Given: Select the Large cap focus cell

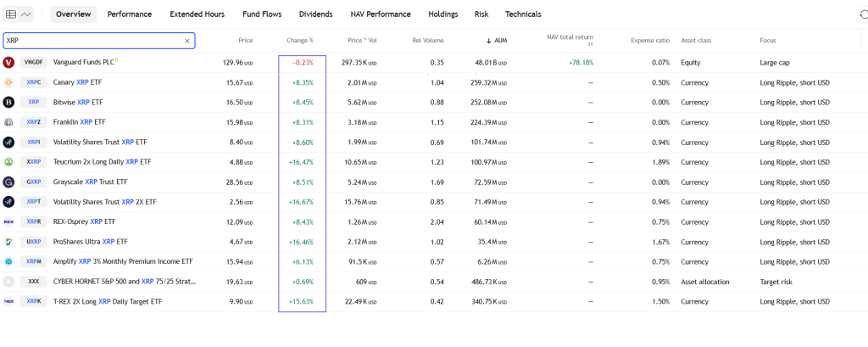Looking at the screenshot, I should [x=775, y=63].
